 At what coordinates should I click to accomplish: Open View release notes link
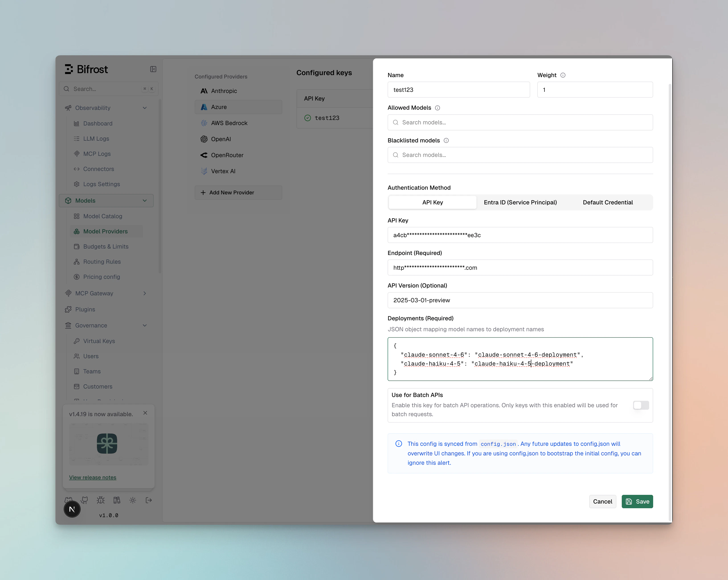tap(92, 477)
